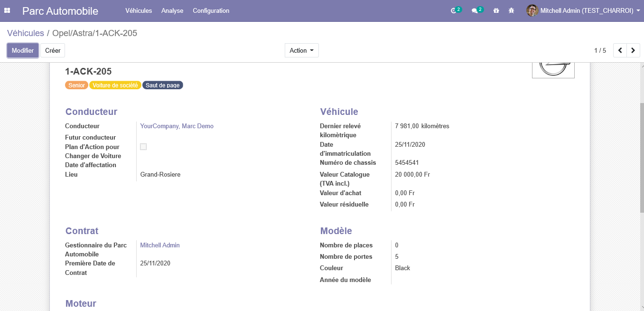Open the conversations message icon
Screen dimensions: 644x311
pos(476,10)
